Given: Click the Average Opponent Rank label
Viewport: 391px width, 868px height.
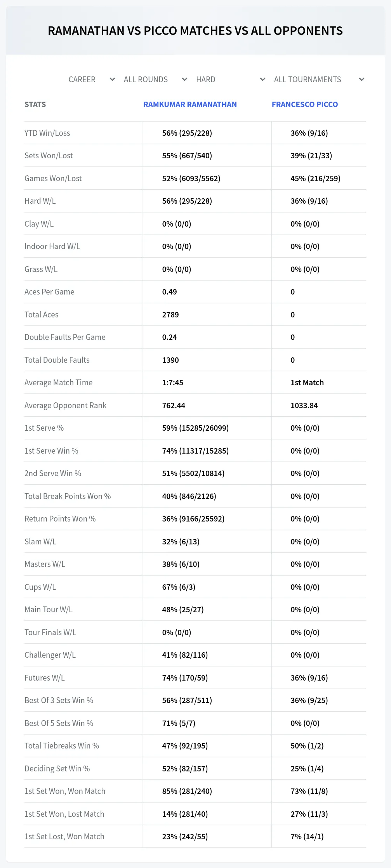Looking at the screenshot, I should (65, 405).
